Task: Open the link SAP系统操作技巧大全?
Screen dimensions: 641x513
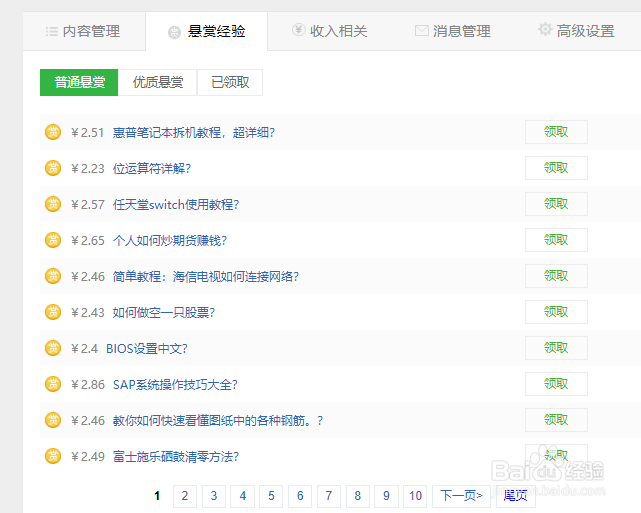Action: tap(175, 384)
